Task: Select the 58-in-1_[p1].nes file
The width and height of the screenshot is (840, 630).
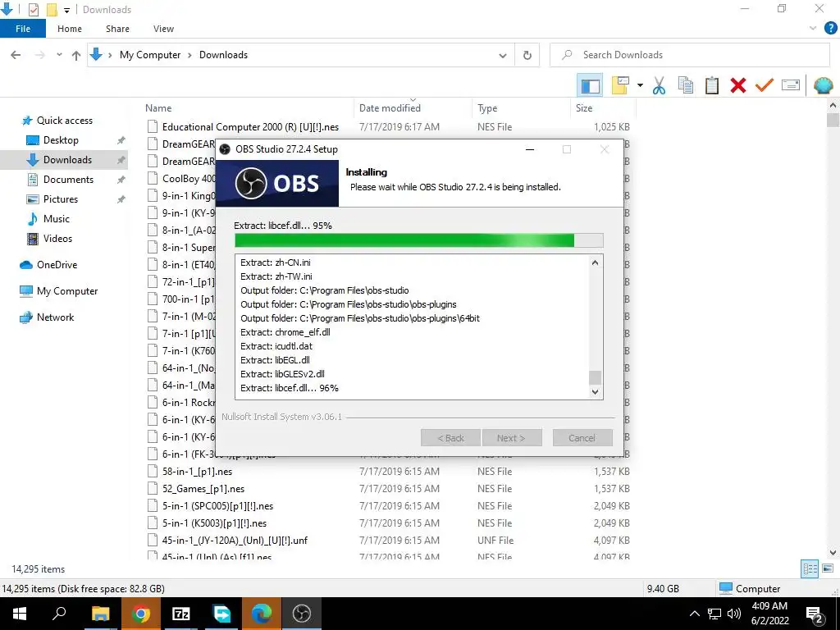Action: [x=197, y=472]
